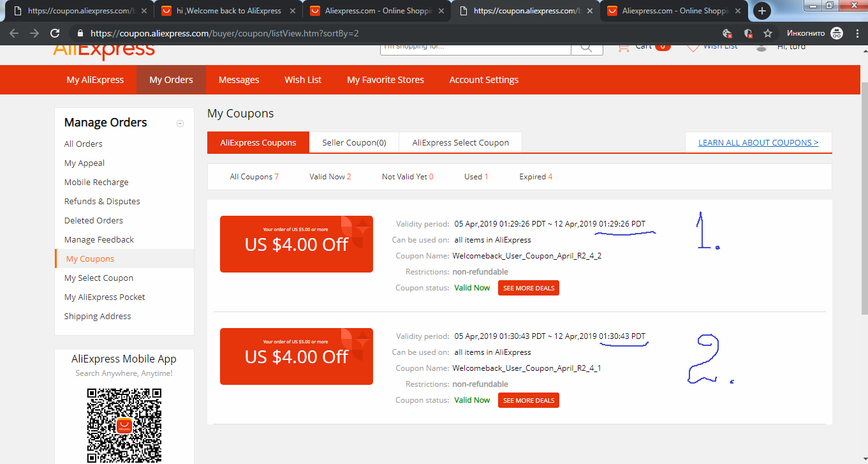Open the Incognito profile icon
Image resolution: width=868 pixels, height=464 pixels.
pyautogui.click(x=837, y=33)
